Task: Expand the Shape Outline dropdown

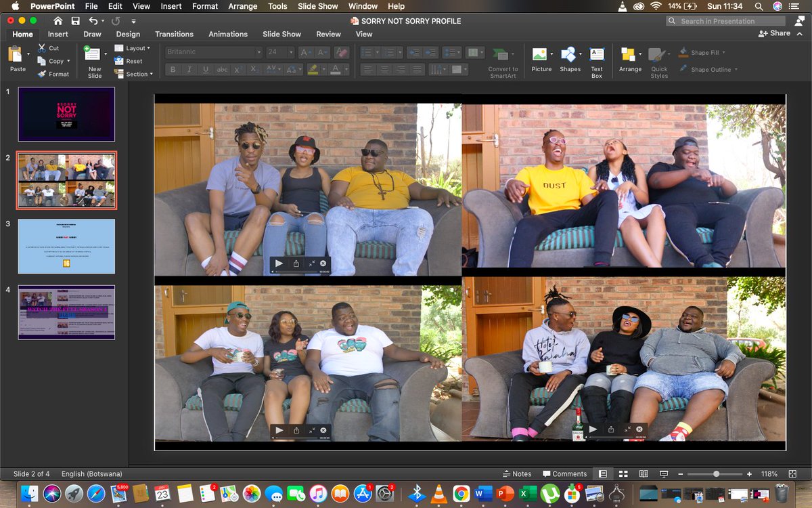Action: click(736, 69)
